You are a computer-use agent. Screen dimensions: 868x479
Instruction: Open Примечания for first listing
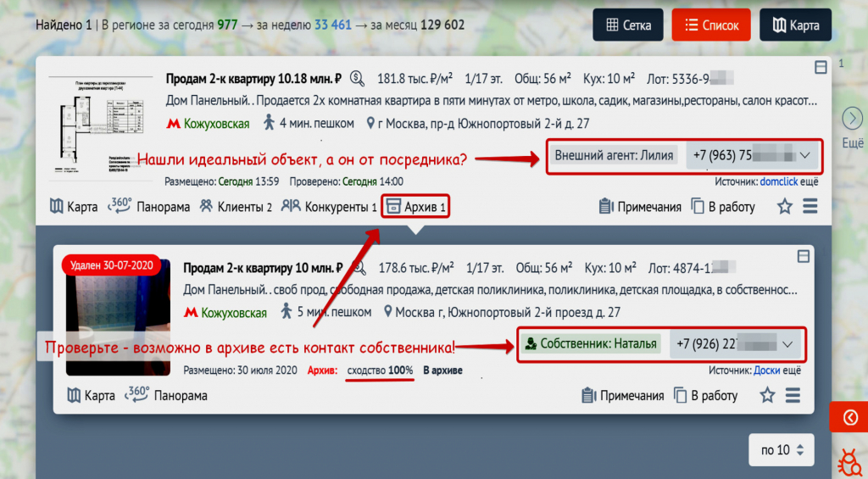[640, 207]
